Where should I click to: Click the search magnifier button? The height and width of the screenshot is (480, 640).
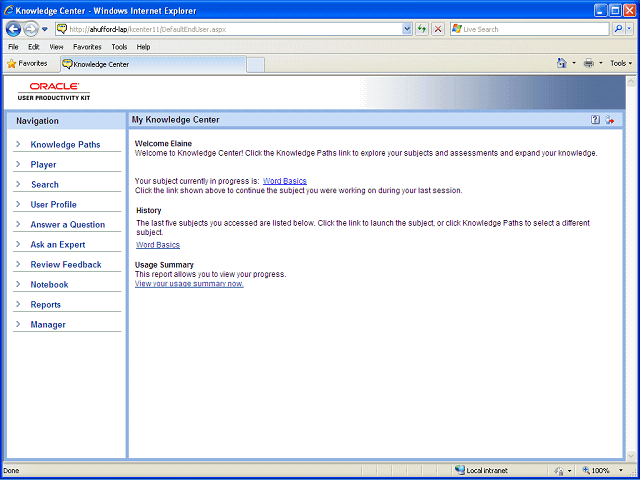(x=618, y=29)
